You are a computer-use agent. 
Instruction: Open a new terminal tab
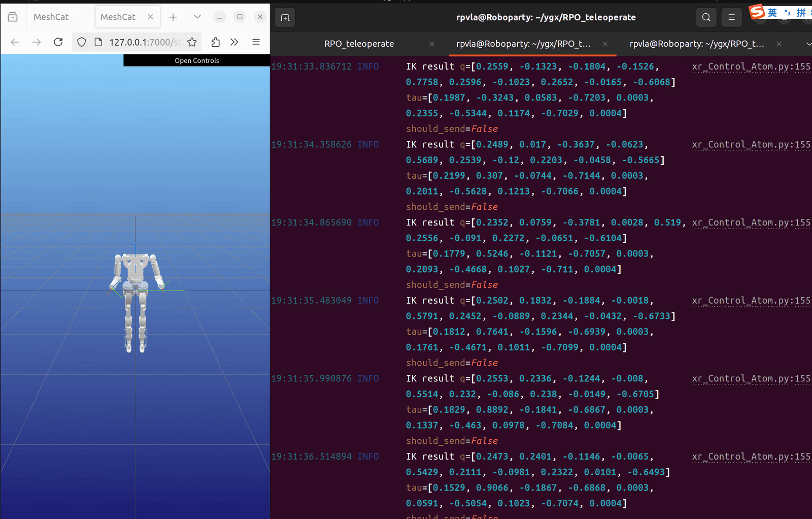point(285,17)
